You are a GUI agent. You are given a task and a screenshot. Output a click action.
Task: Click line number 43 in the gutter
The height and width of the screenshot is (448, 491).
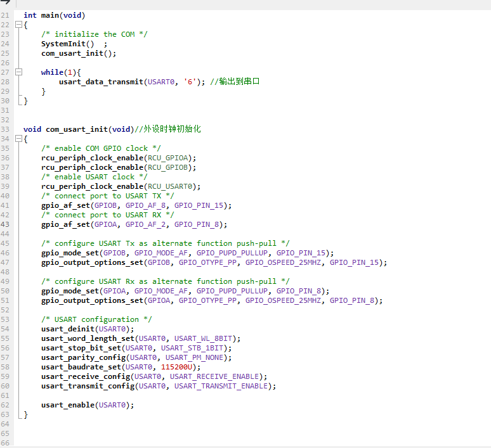click(x=5, y=224)
